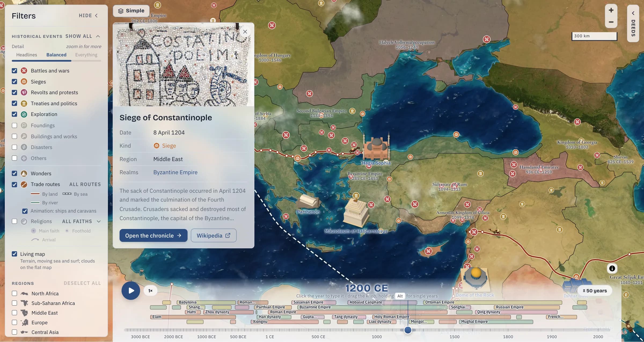Click the Wonders pyramid icon
The height and width of the screenshot is (342, 644).
tap(24, 173)
